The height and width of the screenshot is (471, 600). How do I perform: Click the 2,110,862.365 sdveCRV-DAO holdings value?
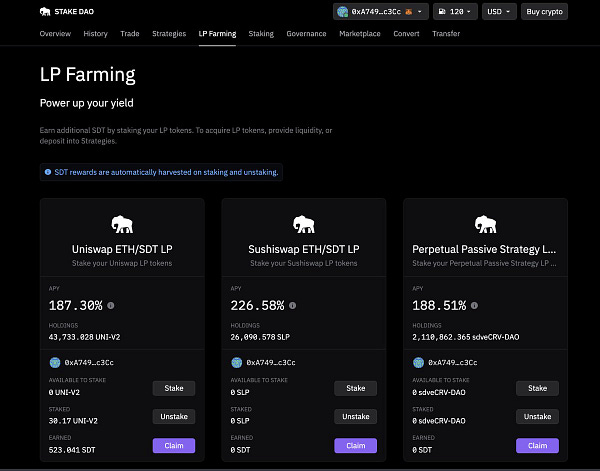pos(466,337)
